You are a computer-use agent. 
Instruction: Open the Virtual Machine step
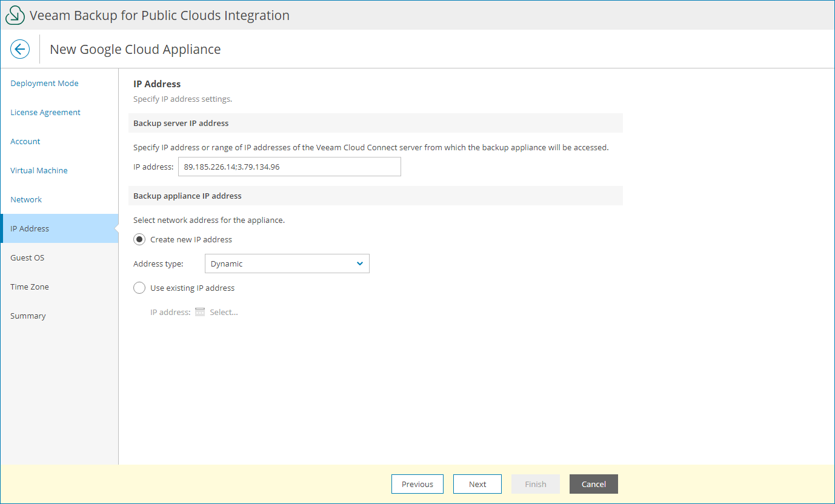(38, 170)
